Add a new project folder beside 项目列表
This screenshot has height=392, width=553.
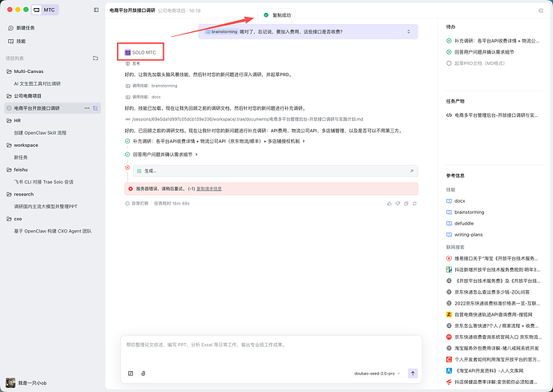click(95, 59)
